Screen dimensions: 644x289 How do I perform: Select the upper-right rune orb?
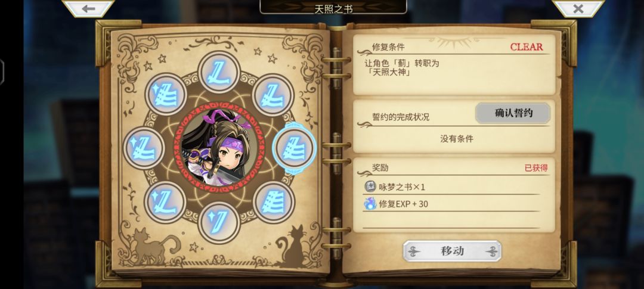pyautogui.click(x=273, y=95)
